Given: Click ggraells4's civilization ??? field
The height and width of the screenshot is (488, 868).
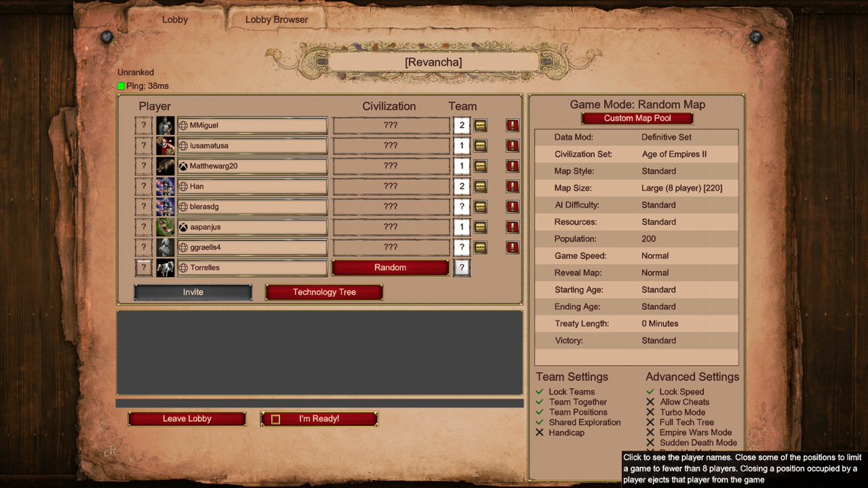Looking at the screenshot, I should pyautogui.click(x=391, y=247).
